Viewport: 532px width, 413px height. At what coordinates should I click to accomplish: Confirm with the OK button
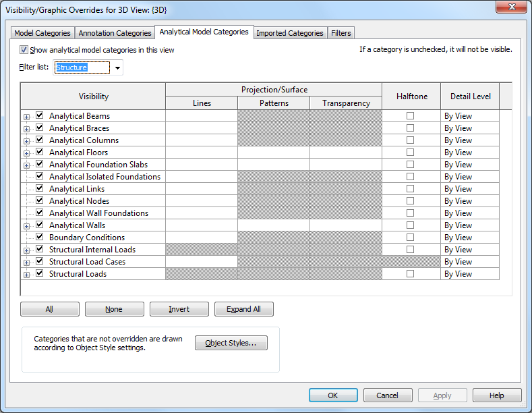333,395
